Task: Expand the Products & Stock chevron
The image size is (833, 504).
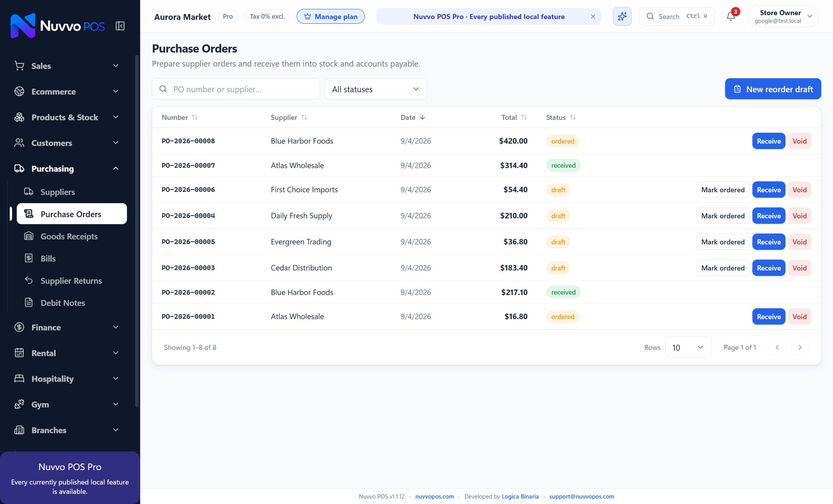Action: [116, 117]
